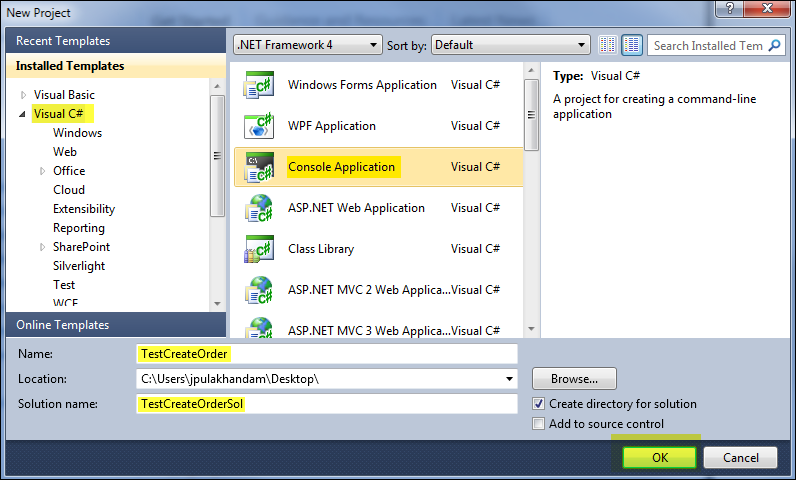Select the Silverlight category in the tree

(x=79, y=266)
